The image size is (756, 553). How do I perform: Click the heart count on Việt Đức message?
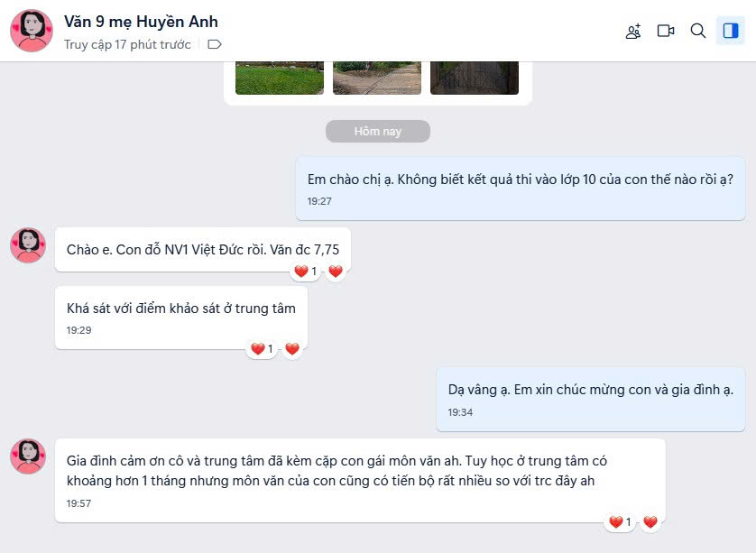(305, 272)
